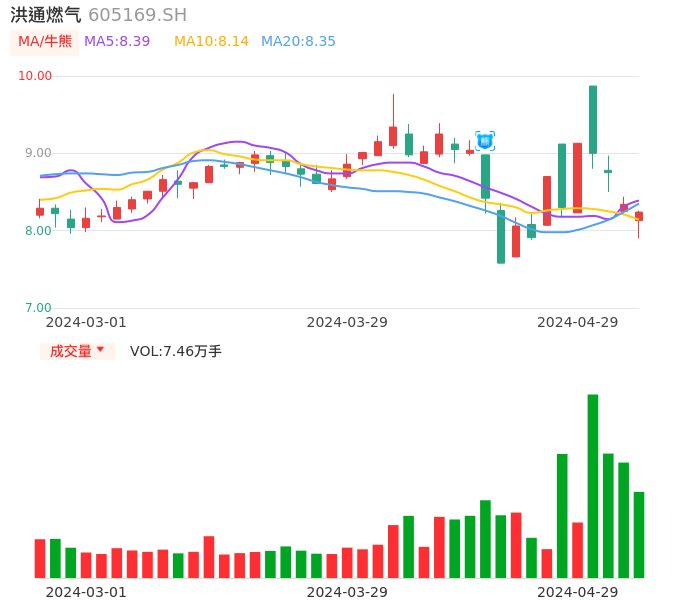Image resolution: width=686 pixels, height=606 pixels.
Task: Click the 10.00 price axis label
Action: coord(35,76)
